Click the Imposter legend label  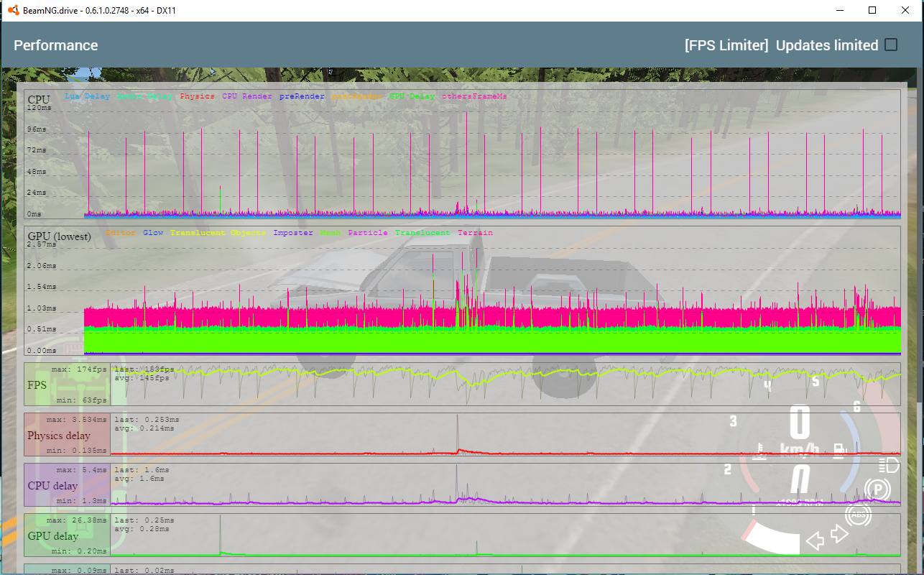pyautogui.click(x=293, y=233)
